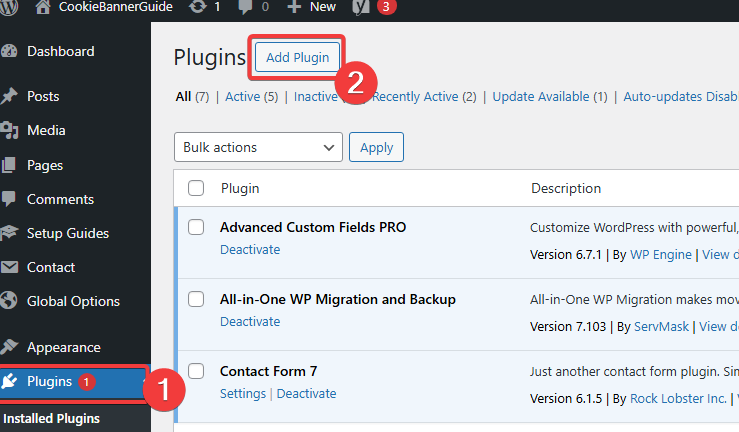The width and height of the screenshot is (739, 432).
Task: Open the WordPress logo menu
Action: 8,7
